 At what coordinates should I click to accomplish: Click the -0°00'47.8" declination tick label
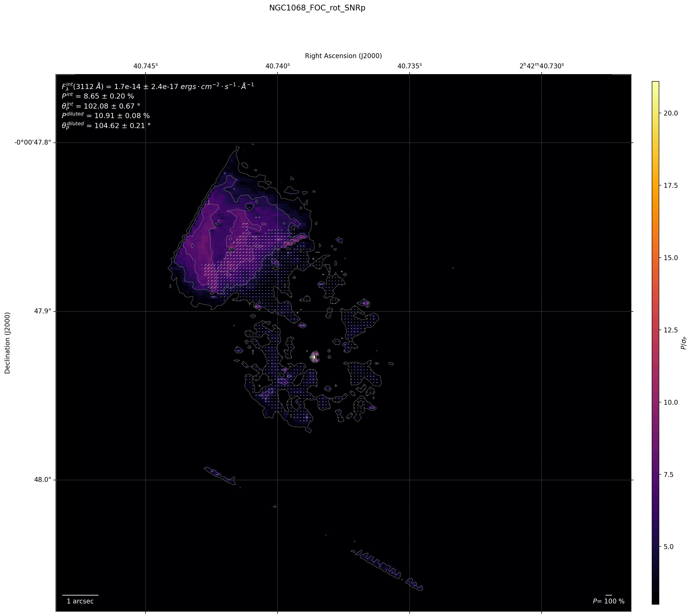tap(33, 142)
